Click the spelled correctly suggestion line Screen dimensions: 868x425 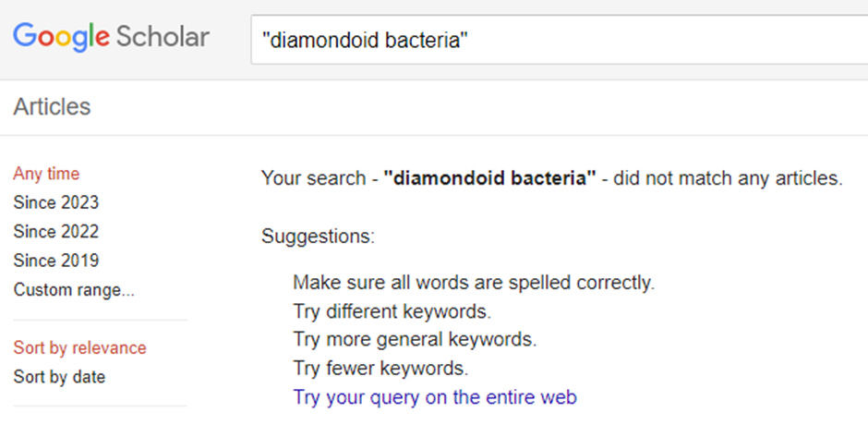coord(474,283)
